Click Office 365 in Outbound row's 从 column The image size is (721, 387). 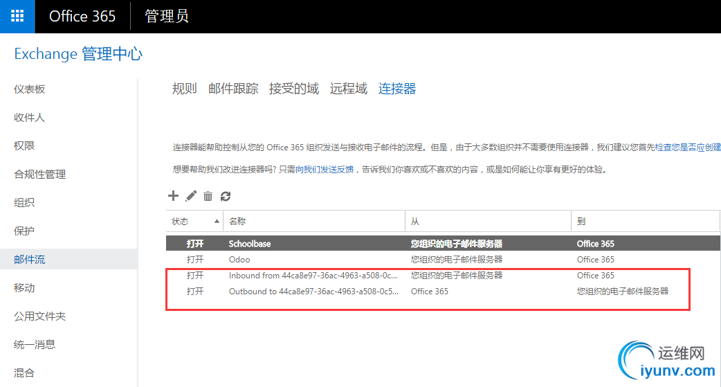coord(429,291)
